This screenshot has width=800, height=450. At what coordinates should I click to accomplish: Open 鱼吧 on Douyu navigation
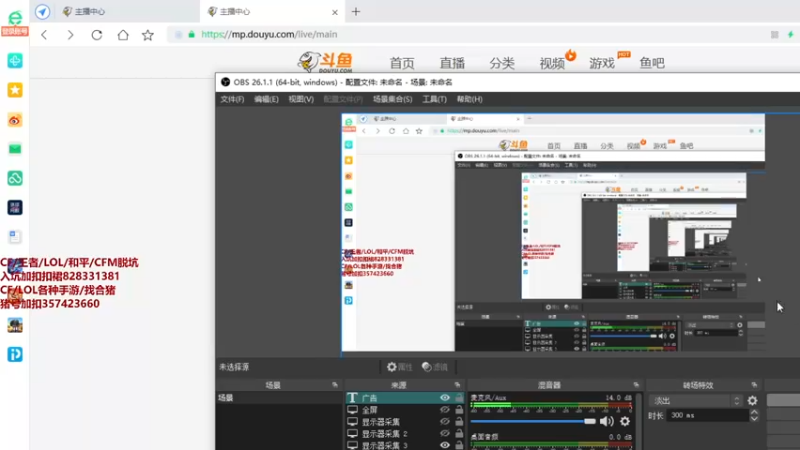tap(652, 63)
